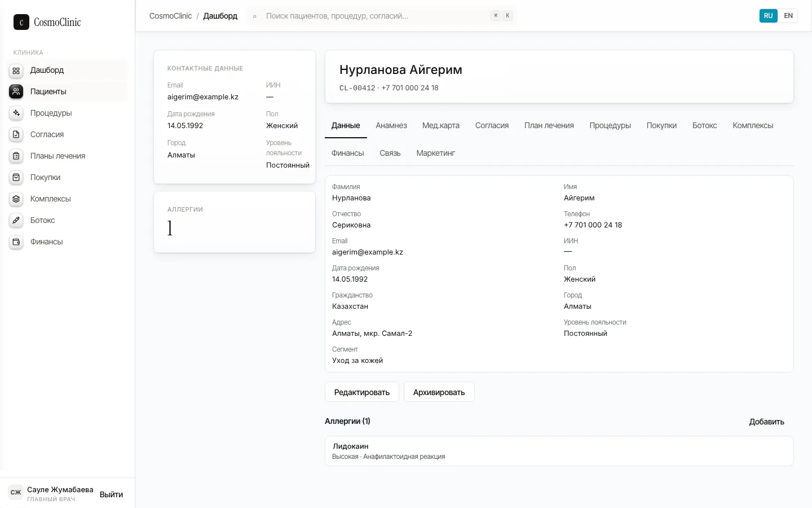Open the Мед.карта tab

[441, 125]
